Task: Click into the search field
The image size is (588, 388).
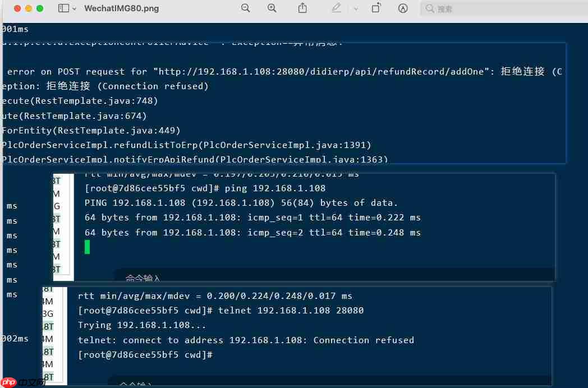Action: (x=504, y=8)
